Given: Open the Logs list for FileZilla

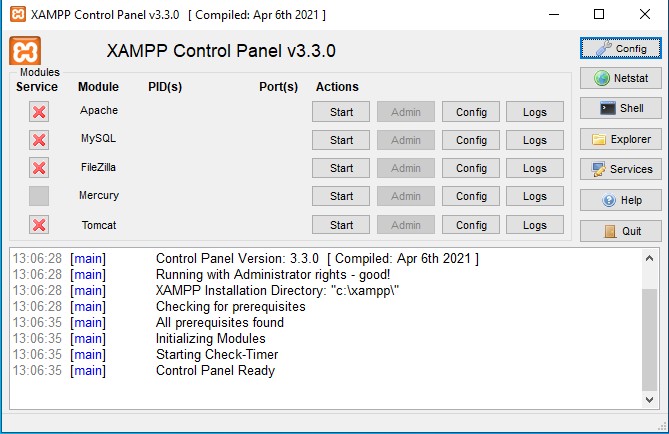Looking at the screenshot, I should (x=534, y=168).
